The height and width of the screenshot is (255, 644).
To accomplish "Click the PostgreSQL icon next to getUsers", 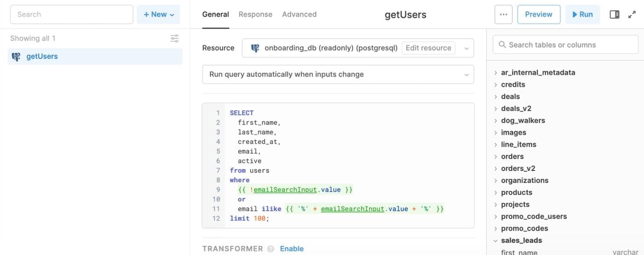I will click(x=16, y=57).
